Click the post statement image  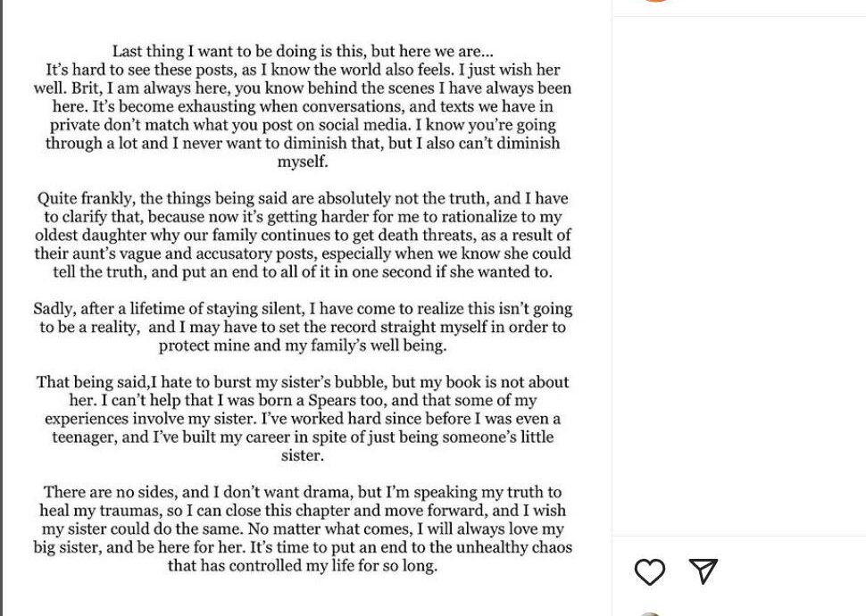tap(303, 308)
